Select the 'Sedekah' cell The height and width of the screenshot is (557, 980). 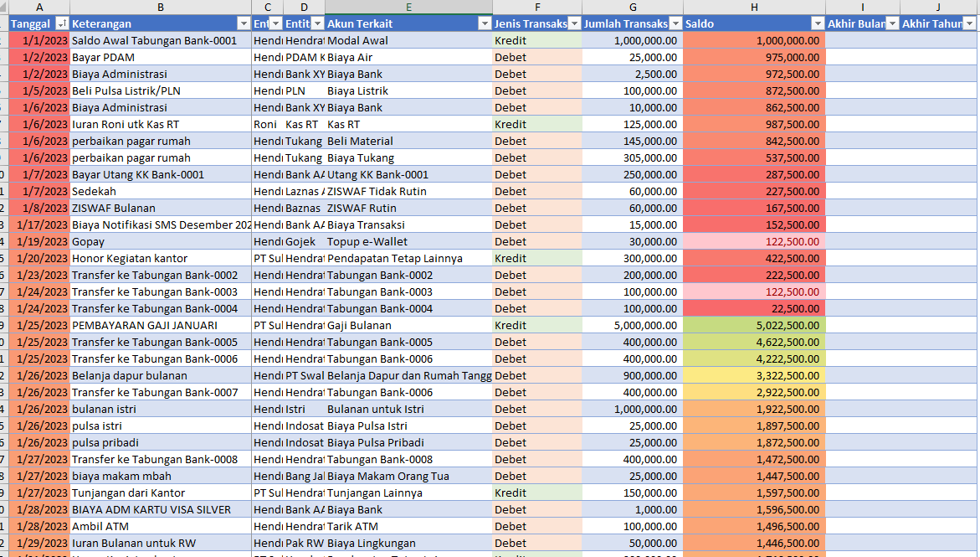click(161, 192)
